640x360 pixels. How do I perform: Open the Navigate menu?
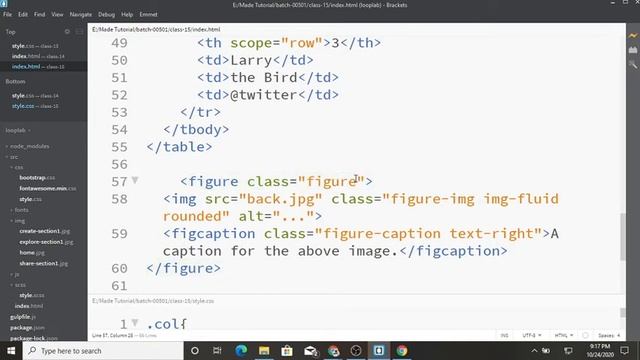pyautogui.click(x=80, y=14)
